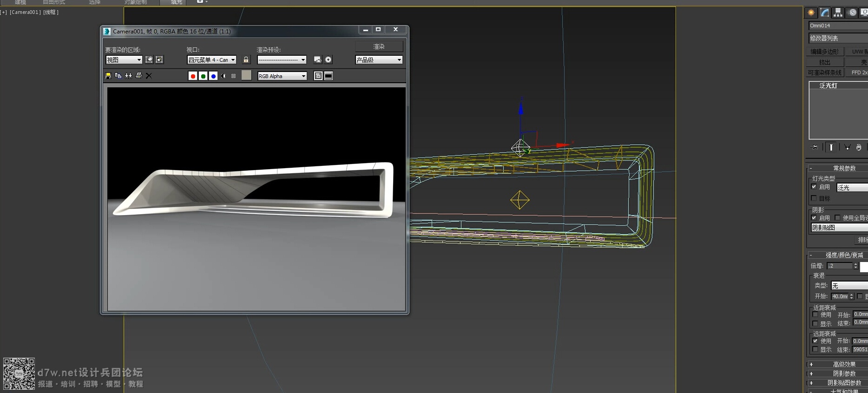The height and width of the screenshot is (393, 868).
Task: Click the 排除 button
Action: point(862,240)
